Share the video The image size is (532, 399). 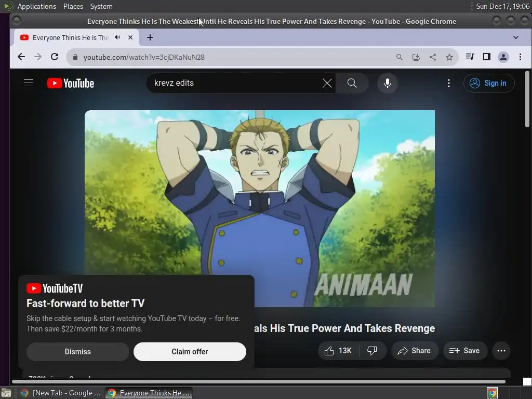point(415,351)
